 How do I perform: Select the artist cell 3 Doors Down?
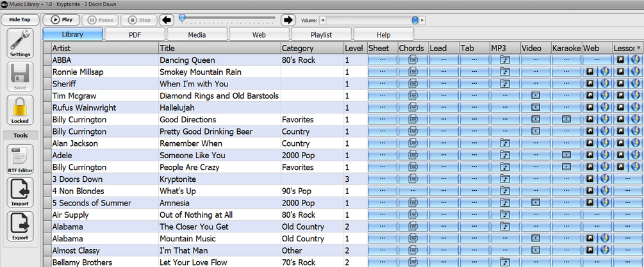tap(104, 179)
